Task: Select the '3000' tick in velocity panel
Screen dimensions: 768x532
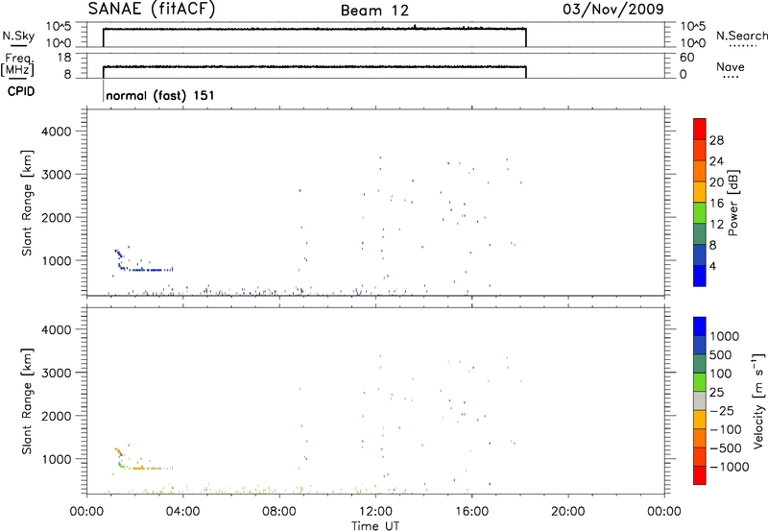Action: (x=57, y=373)
